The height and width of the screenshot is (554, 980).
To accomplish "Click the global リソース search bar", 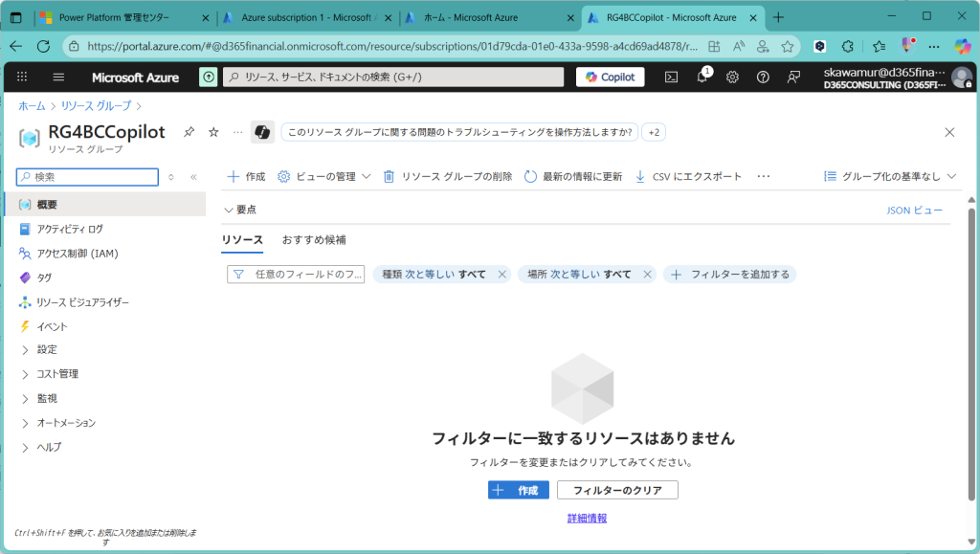I will [393, 77].
